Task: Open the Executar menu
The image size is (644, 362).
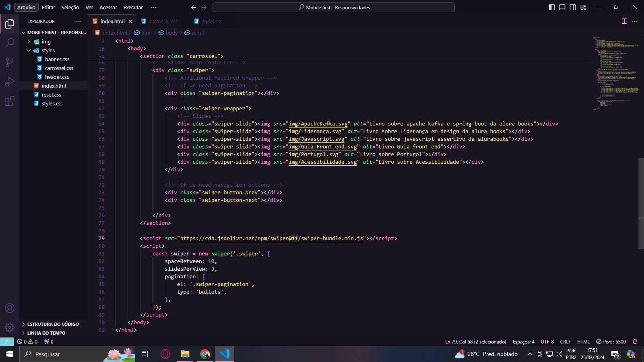Action: (x=133, y=7)
